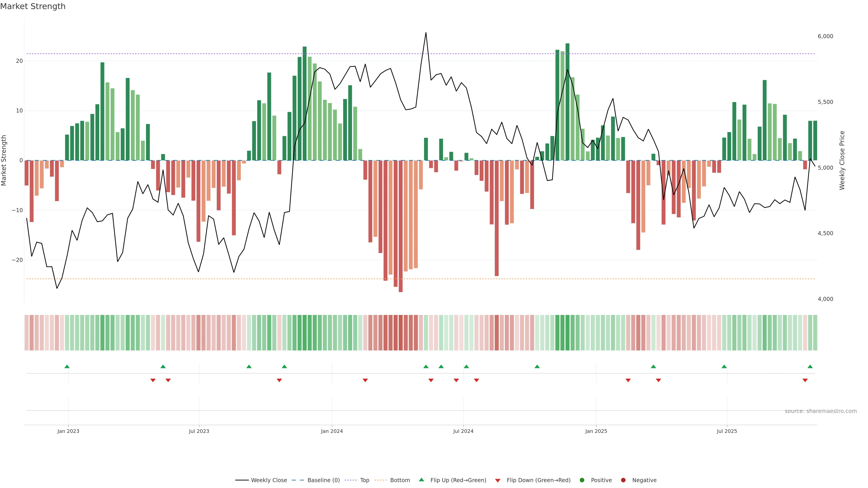Click the leftmost red flip-down triangle marker
Viewport: 868px width, 488px height.
153,380
